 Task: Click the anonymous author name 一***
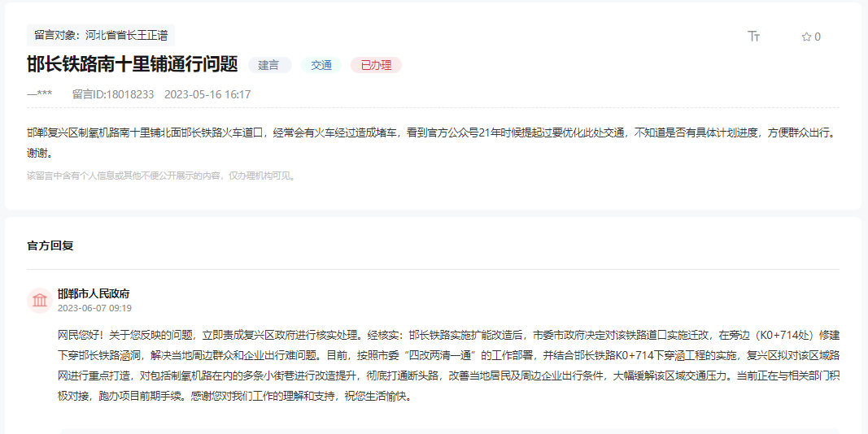[x=40, y=94]
